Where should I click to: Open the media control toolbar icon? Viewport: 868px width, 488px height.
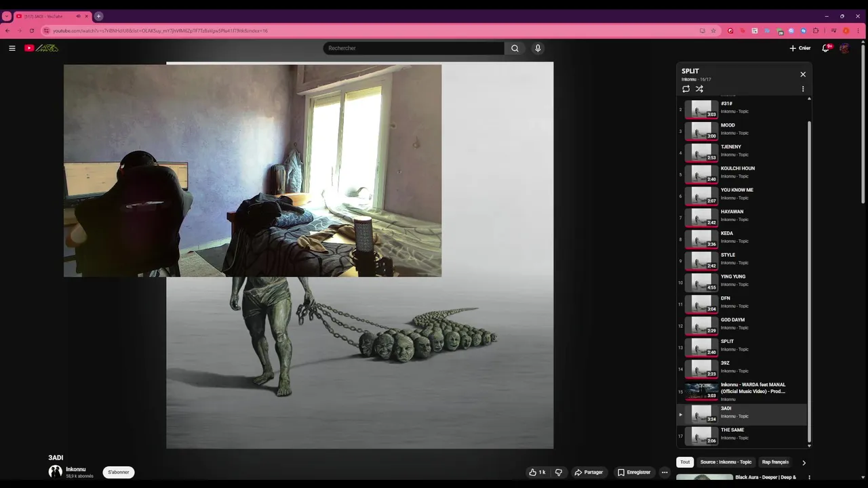click(x=833, y=30)
